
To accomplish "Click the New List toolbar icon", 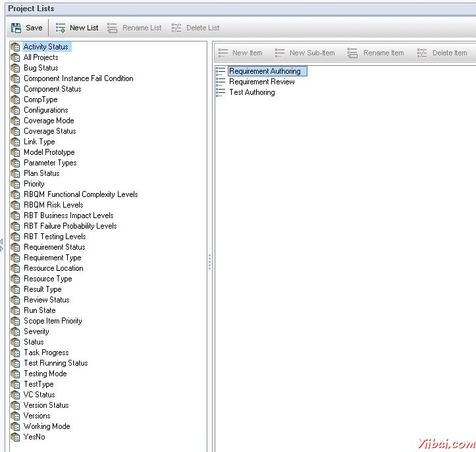I will 61,28.
